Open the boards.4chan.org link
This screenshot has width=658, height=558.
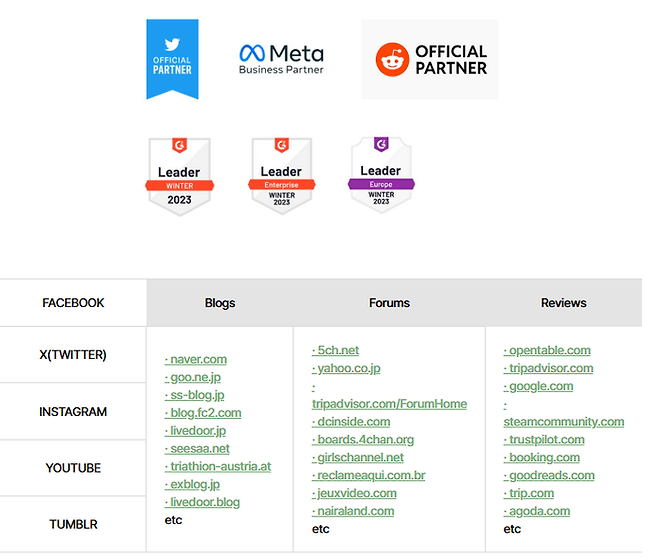[364, 440]
